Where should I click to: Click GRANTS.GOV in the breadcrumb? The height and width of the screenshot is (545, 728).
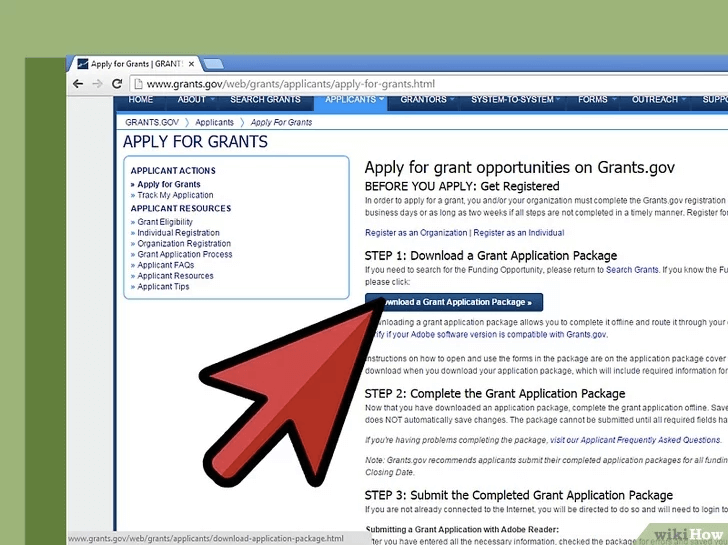point(150,122)
